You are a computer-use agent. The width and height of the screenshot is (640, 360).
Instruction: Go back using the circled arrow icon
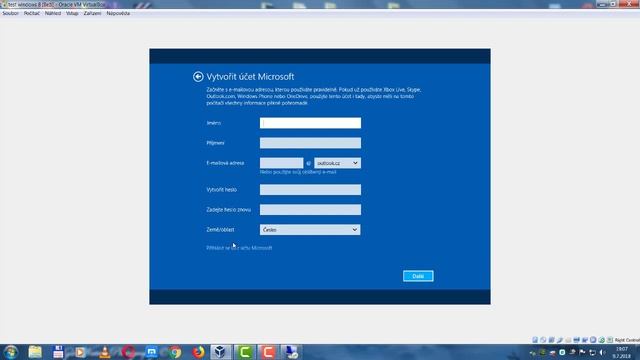[x=198, y=77]
